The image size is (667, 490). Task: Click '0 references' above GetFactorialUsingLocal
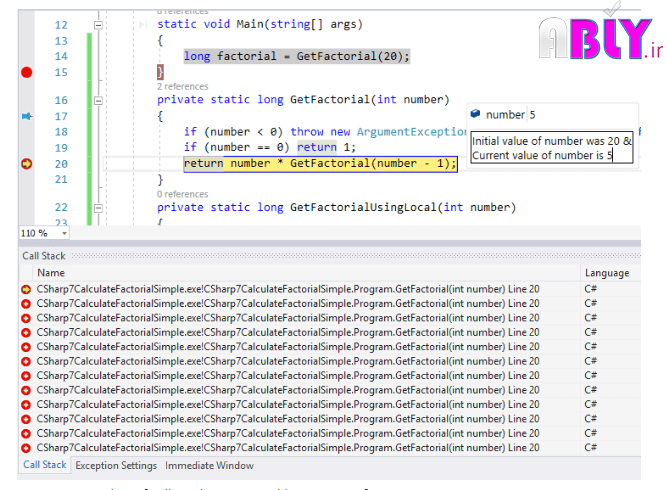(182, 194)
